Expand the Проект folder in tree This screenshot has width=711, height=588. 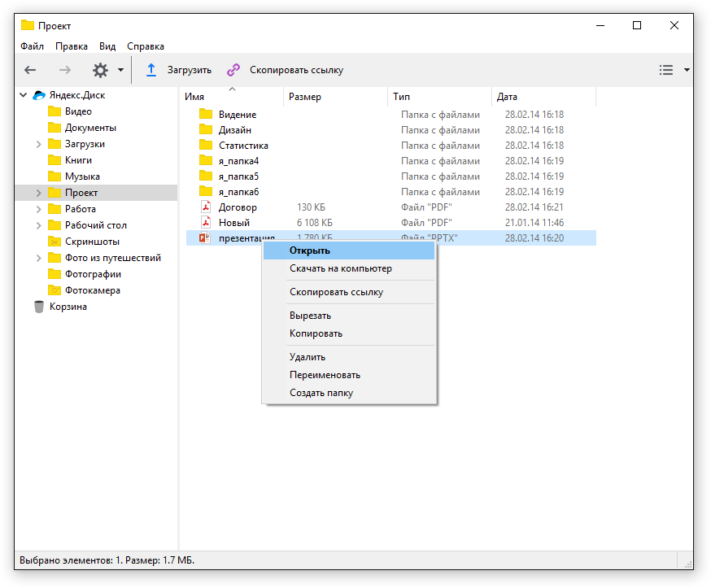(38, 193)
